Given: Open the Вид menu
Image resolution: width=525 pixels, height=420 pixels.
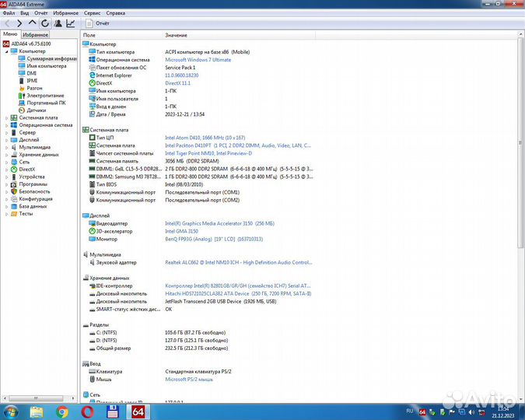Looking at the screenshot, I should click(24, 13).
